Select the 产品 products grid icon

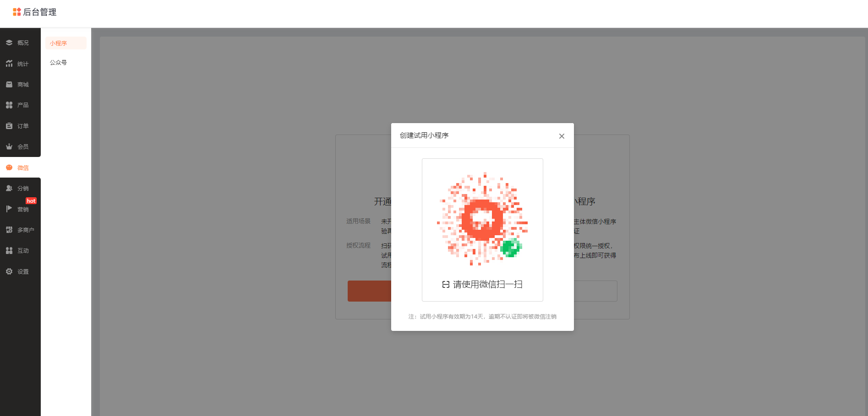coord(9,105)
